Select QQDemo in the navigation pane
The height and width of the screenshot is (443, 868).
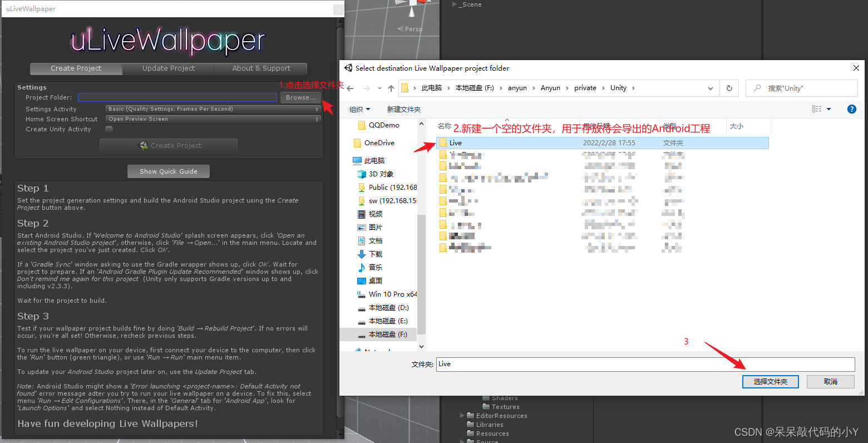pyautogui.click(x=384, y=125)
